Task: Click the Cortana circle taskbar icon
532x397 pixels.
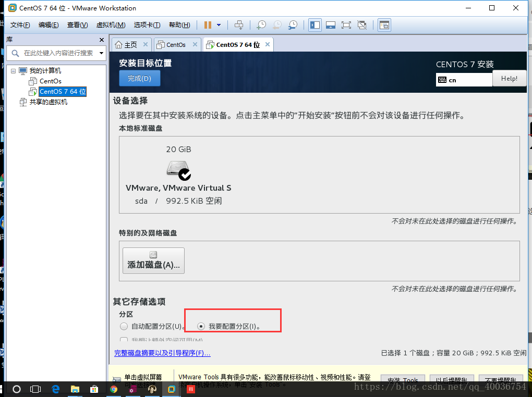Action: point(16,389)
